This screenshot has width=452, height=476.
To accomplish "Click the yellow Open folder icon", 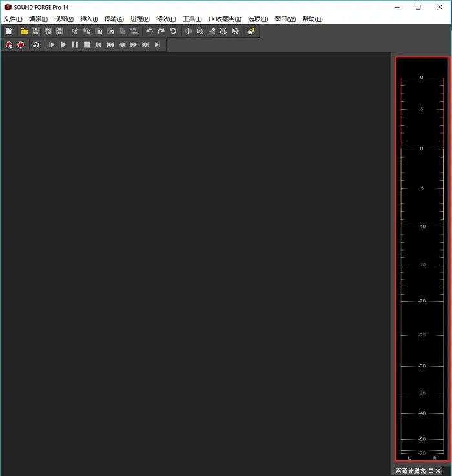I will [25, 31].
